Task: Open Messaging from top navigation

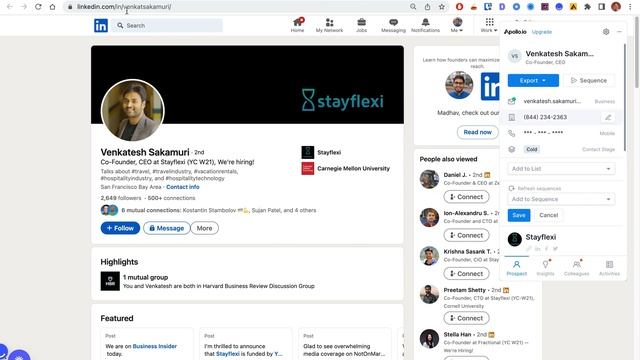Action: (x=393, y=25)
